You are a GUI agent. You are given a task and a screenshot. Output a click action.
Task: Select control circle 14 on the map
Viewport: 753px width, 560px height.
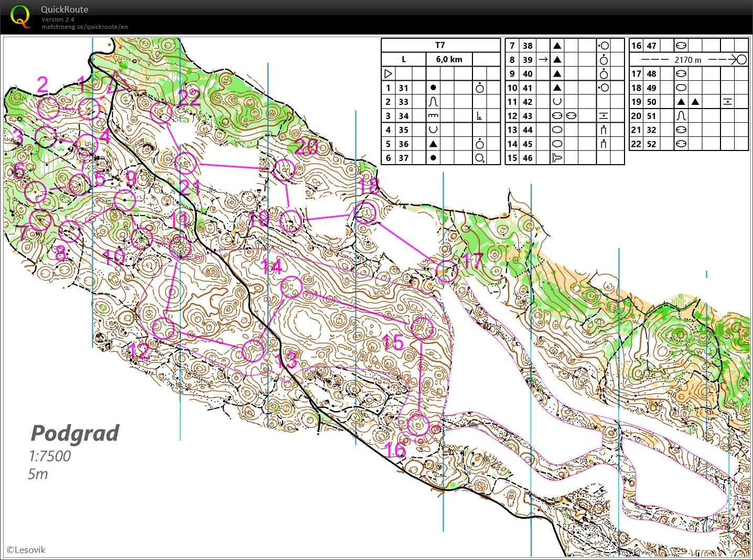click(292, 286)
